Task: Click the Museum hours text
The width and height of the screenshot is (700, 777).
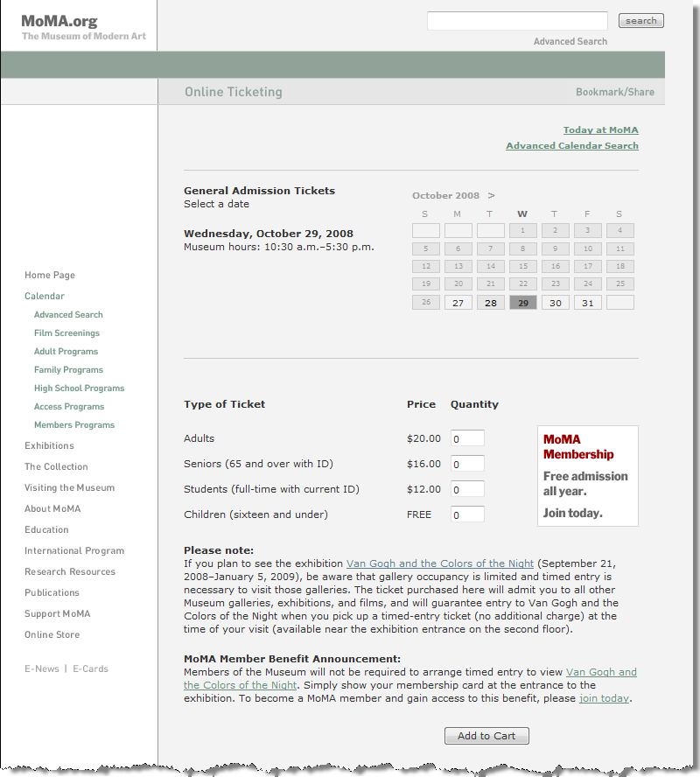Action: [279, 247]
